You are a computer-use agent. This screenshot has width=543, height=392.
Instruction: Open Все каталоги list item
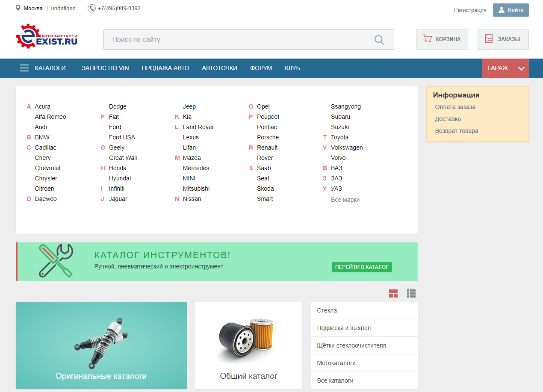click(335, 380)
